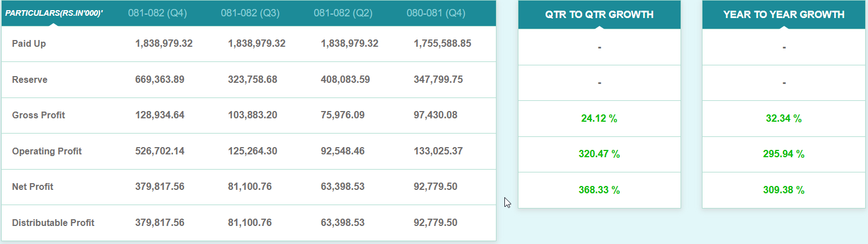Select the Operating Profit row label
Screen dimensions: 868x244
pyautogui.click(x=47, y=151)
